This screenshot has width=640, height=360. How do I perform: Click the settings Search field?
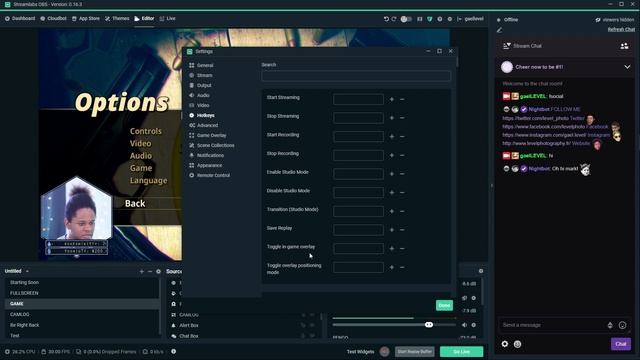(356, 76)
